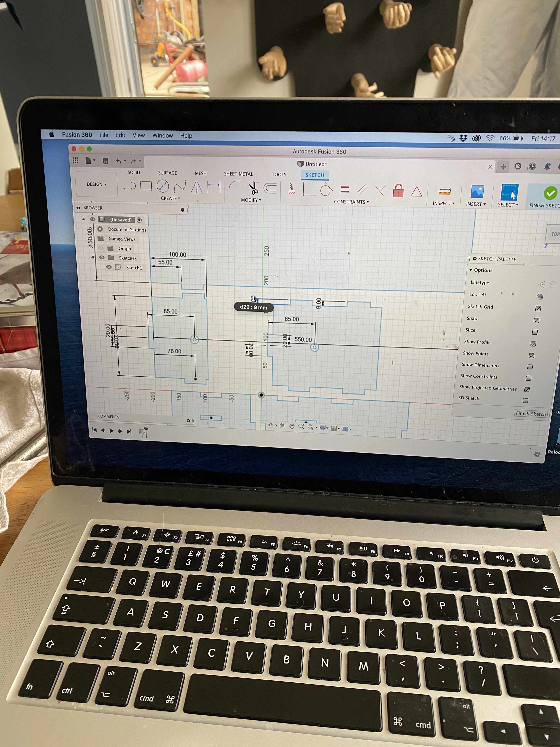Enable the Show Constraints checkbox
560x747 pixels.
(529, 378)
